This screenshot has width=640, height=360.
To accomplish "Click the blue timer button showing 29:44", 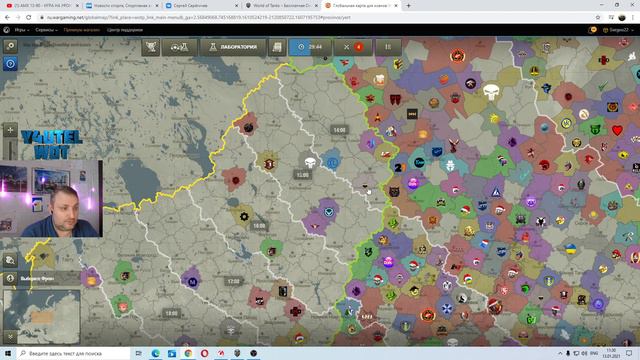I will (310, 47).
